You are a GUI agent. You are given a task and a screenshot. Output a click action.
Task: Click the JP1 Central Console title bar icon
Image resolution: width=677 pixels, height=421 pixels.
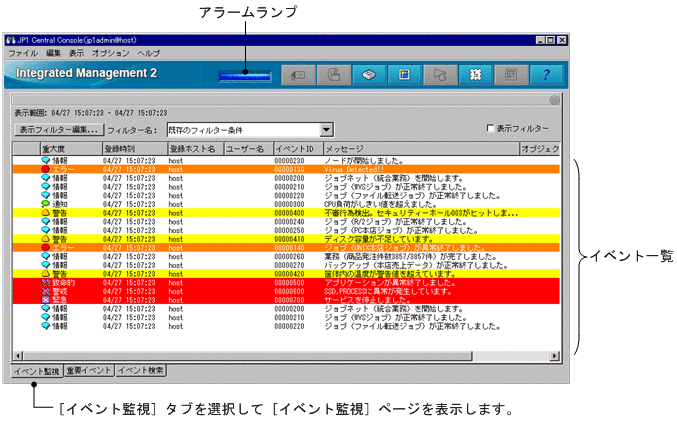point(10,40)
